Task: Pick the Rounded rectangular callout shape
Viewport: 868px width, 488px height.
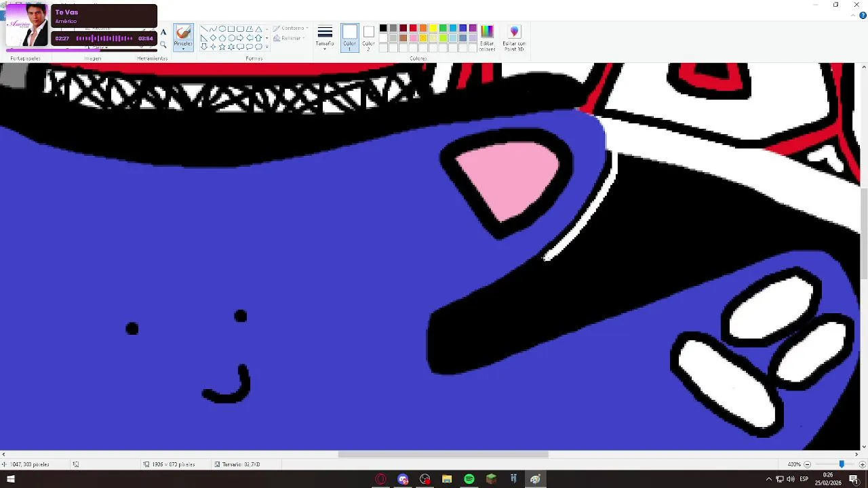Action: pyautogui.click(x=240, y=47)
